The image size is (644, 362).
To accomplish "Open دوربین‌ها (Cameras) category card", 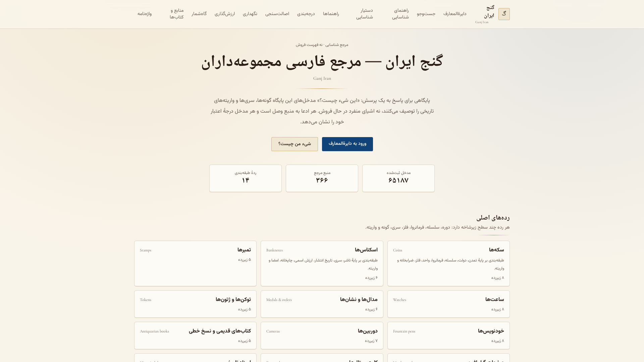I will pos(322,336).
